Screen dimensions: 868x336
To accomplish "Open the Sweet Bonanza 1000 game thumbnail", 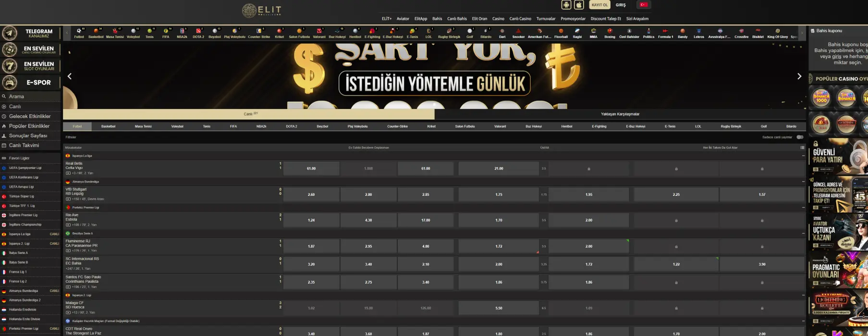I will point(821,97).
